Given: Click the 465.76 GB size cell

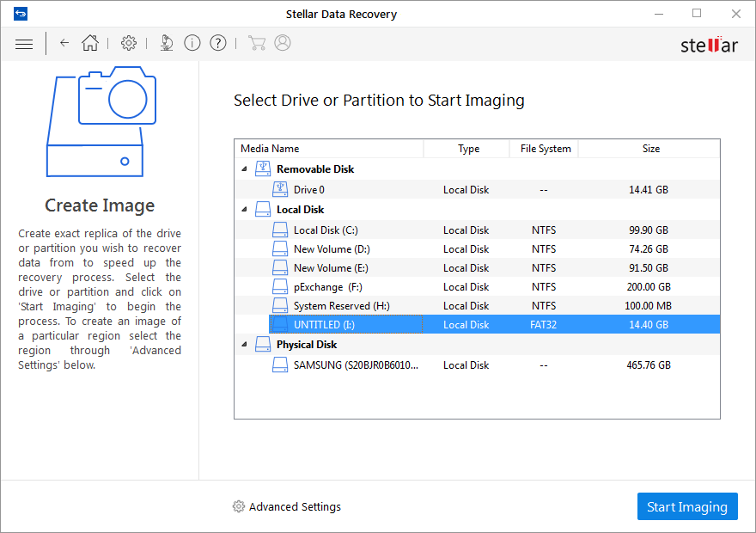Looking at the screenshot, I should point(649,365).
